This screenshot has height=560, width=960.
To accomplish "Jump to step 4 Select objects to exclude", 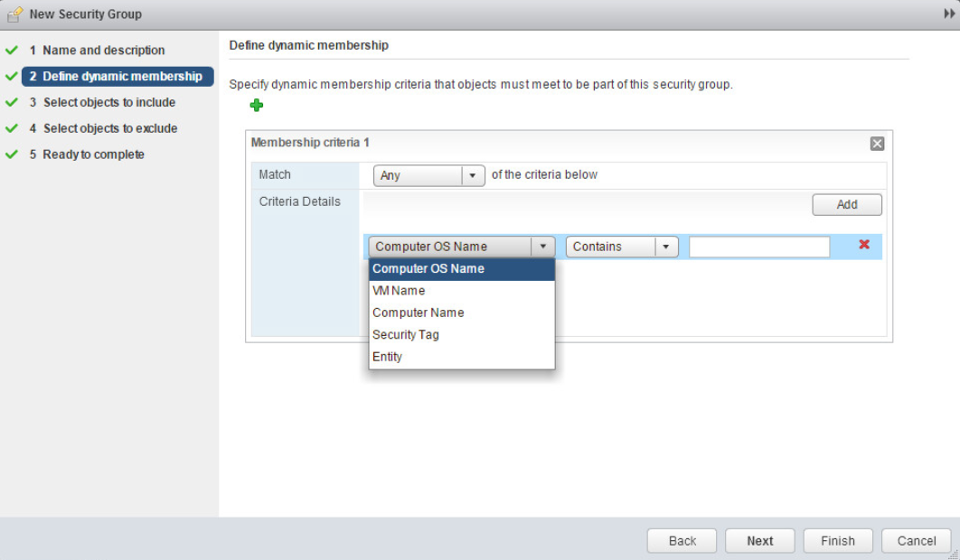I will (x=109, y=128).
